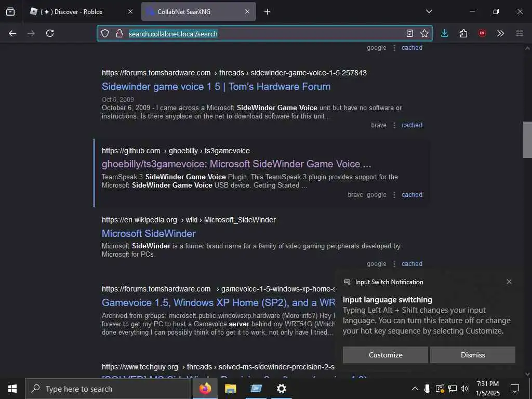Open the Microsoft SideWinder Wikipedia result
This screenshot has height=399, width=532.
149,233
